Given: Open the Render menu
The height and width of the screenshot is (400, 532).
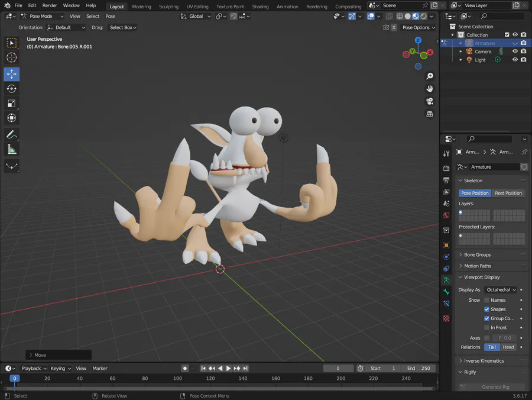Looking at the screenshot, I should click(50, 5).
